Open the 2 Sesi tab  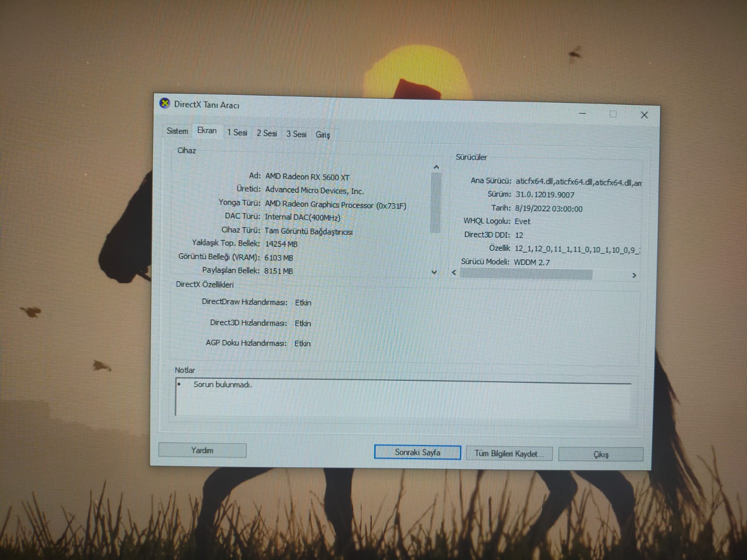click(x=267, y=133)
